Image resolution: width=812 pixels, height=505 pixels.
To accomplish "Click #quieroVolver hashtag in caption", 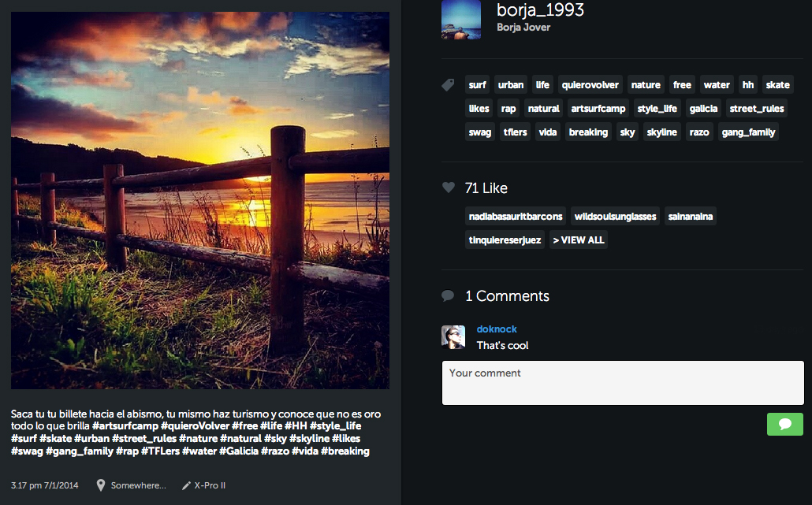I will click(196, 426).
